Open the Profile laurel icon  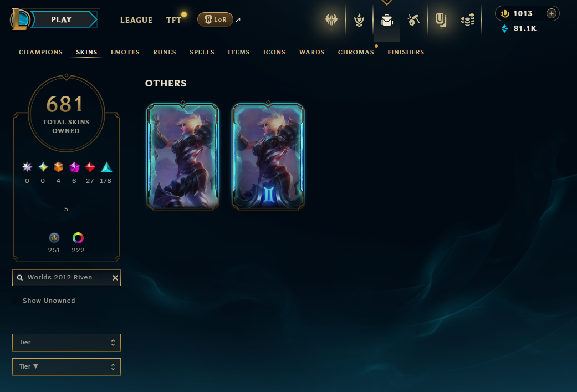pos(359,20)
